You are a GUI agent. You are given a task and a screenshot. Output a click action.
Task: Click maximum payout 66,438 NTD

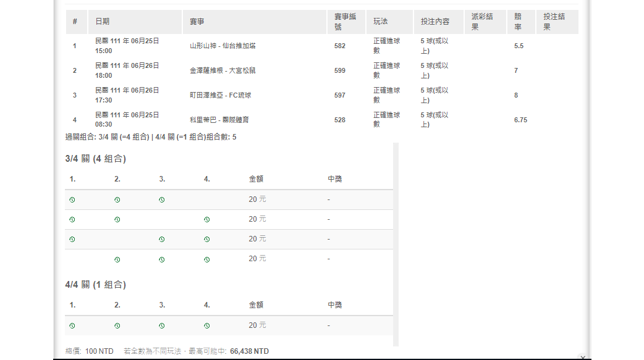click(249, 351)
